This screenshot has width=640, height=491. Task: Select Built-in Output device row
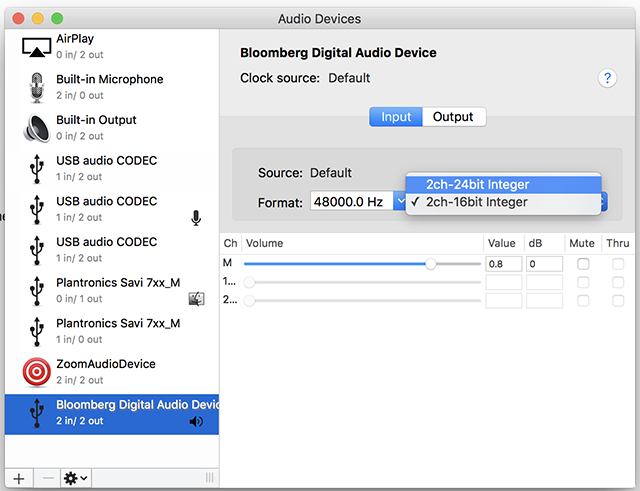[112, 128]
